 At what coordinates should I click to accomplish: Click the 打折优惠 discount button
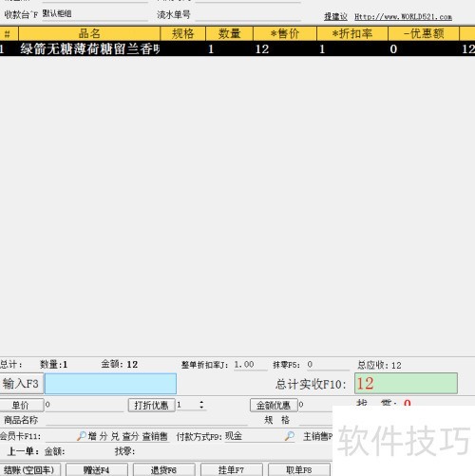click(x=151, y=405)
